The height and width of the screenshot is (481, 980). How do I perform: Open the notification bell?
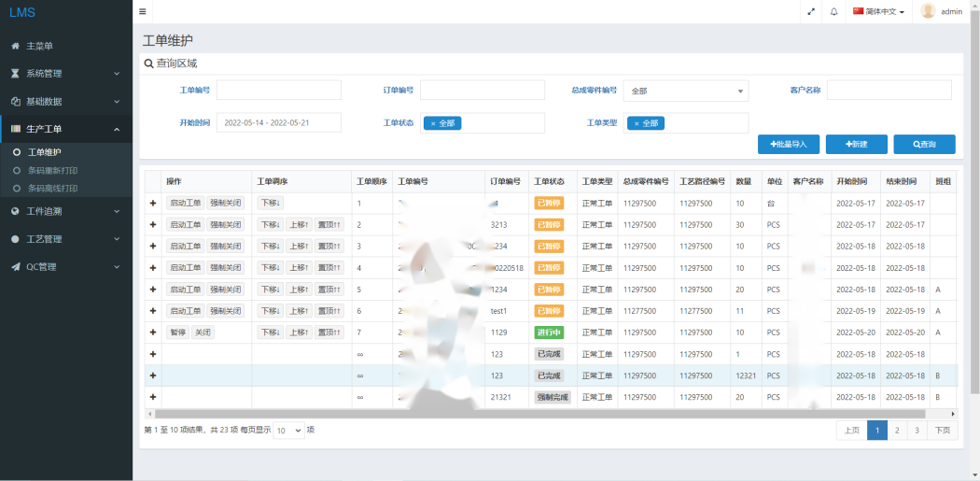click(833, 12)
